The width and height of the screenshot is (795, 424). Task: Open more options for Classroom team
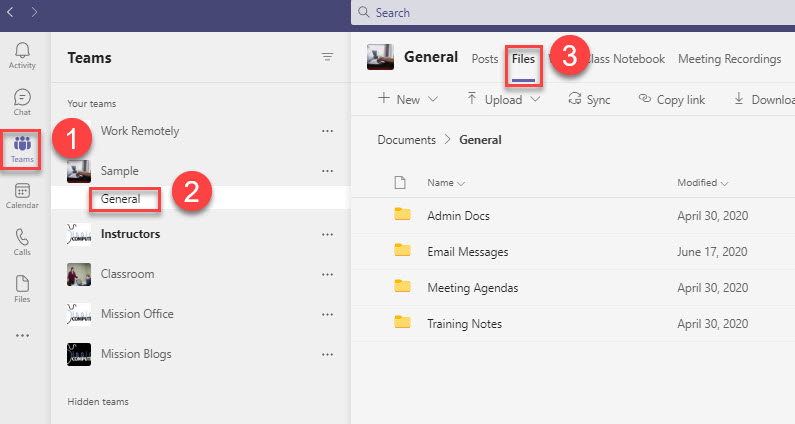pos(328,274)
